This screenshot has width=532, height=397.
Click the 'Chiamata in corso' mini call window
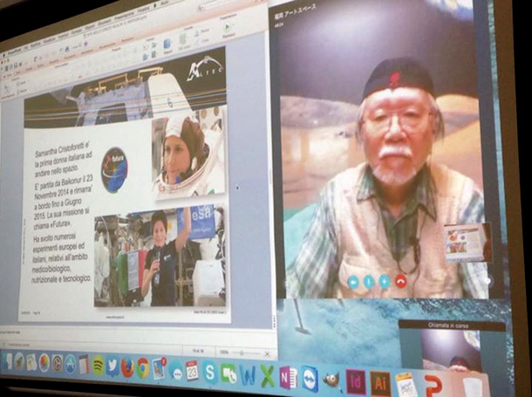coord(453,346)
